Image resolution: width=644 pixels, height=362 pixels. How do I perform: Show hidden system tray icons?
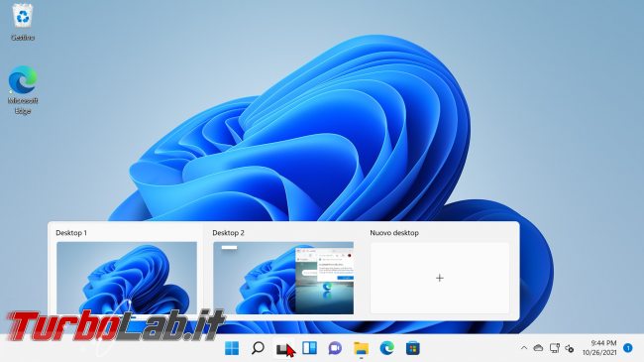point(524,348)
